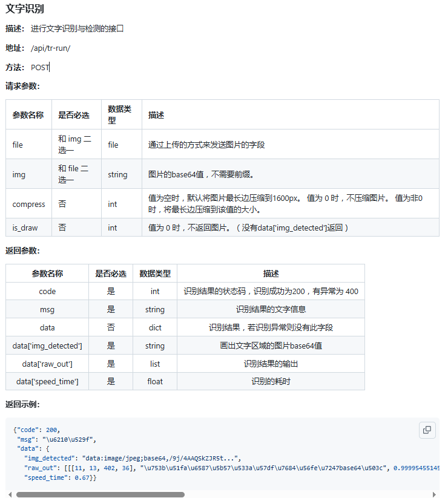Click the code block horizontal scrollbar thumb

coord(100,494)
